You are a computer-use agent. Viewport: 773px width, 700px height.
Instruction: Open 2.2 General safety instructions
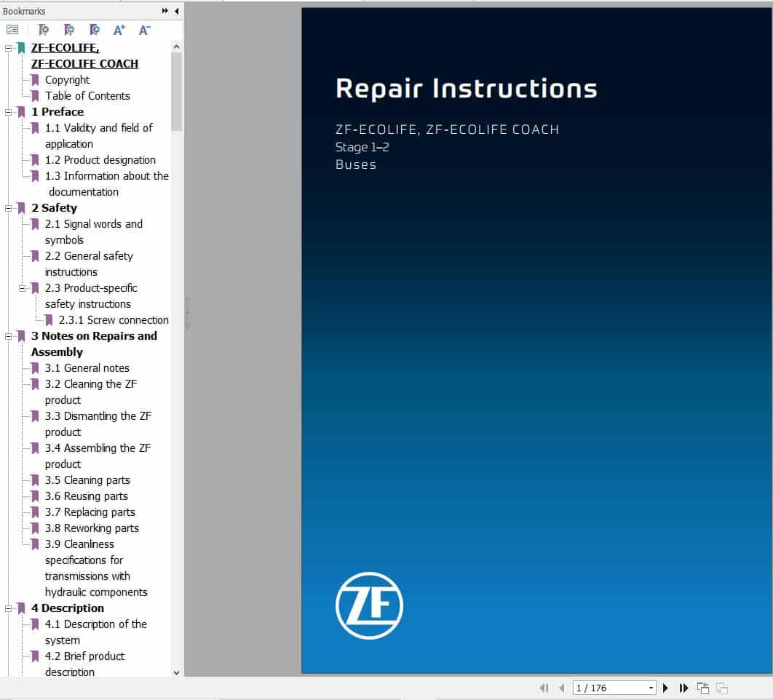[90, 263]
